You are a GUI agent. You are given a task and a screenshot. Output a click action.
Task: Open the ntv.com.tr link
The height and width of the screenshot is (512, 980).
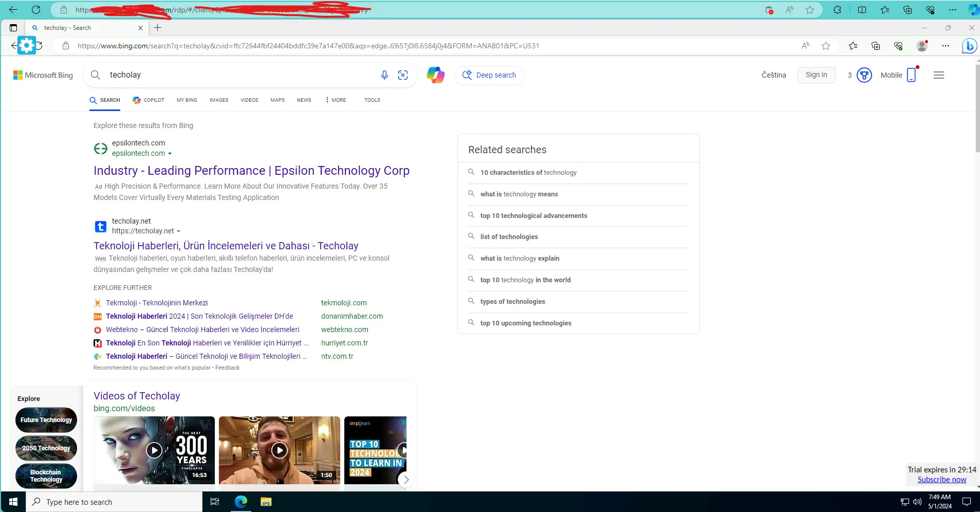click(337, 356)
